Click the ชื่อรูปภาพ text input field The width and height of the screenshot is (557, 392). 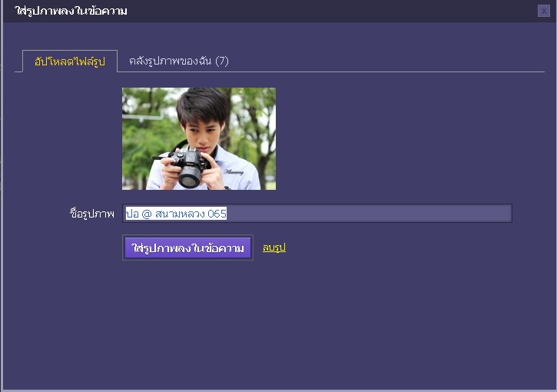coord(317,213)
